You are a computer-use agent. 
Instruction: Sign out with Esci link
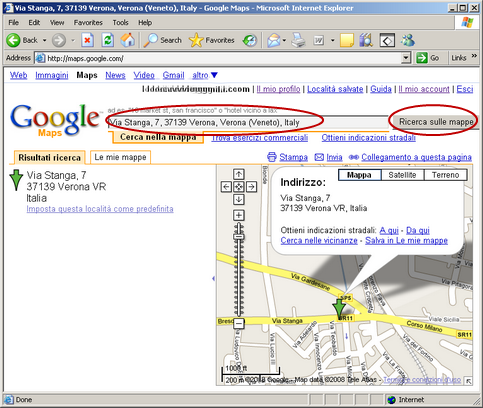(x=465, y=89)
